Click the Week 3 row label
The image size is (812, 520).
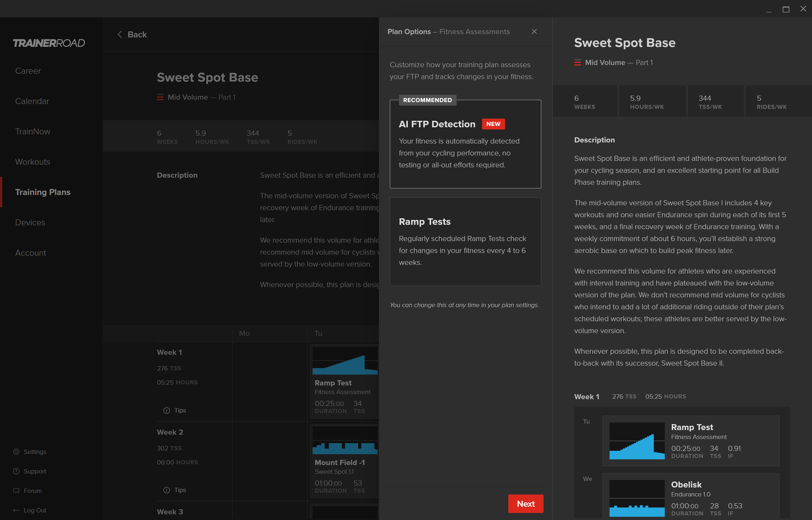coord(170,512)
